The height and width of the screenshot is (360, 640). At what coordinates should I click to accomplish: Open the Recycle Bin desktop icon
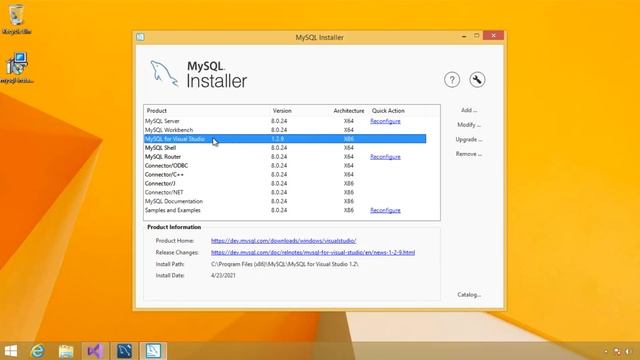17,19
